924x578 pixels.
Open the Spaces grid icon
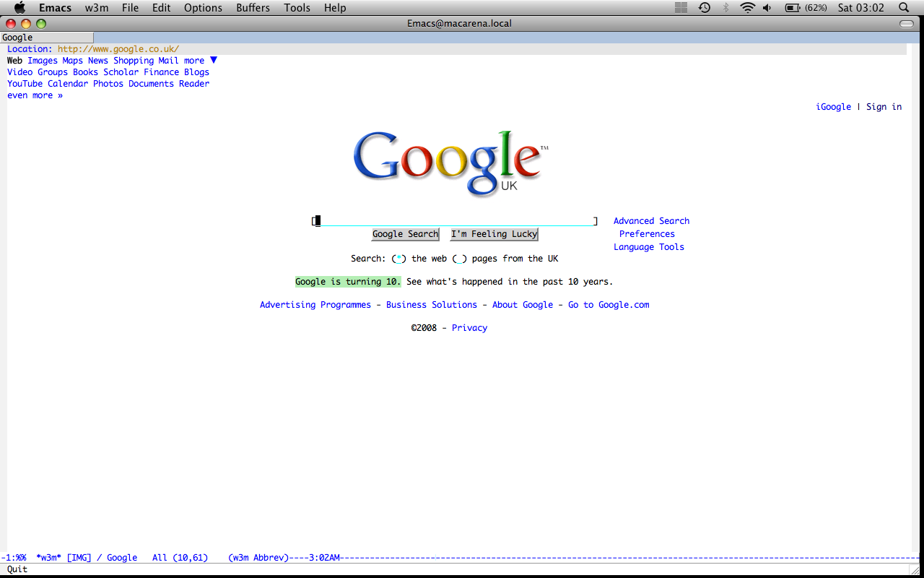click(681, 7)
